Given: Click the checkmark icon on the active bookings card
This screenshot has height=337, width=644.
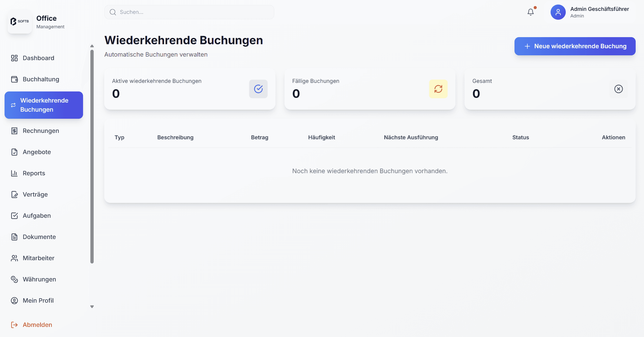Looking at the screenshot, I should pyautogui.click(x=258, y=89).
